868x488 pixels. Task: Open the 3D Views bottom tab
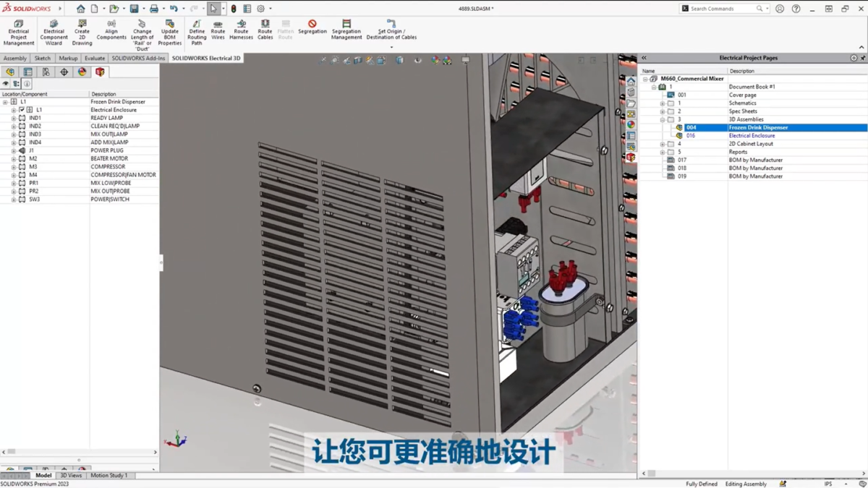71,476
